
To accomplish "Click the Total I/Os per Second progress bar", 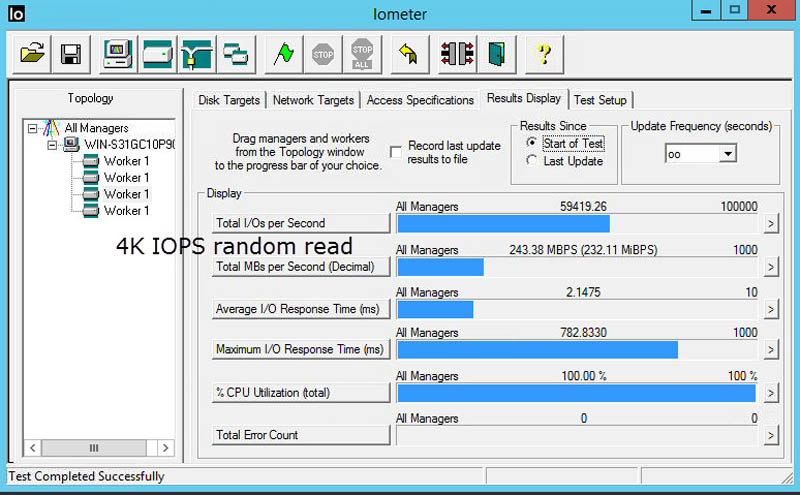I will [577, 224].
